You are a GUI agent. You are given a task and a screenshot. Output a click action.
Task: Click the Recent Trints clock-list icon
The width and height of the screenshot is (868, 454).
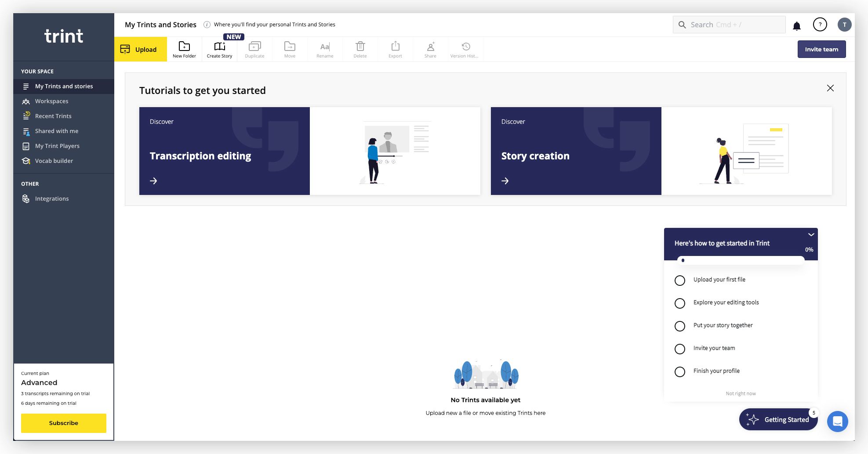coord(26,116)
